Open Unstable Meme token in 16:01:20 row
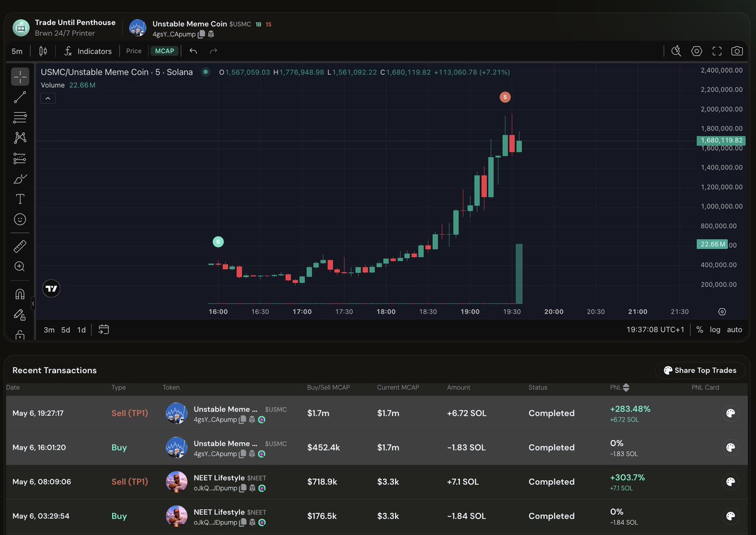Screen dimensions: 756x535 226,444
